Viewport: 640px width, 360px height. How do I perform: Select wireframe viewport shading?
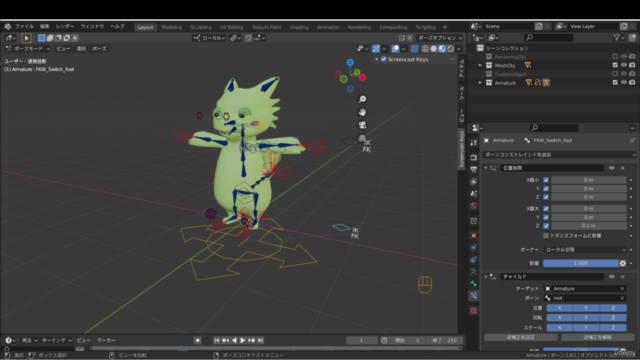click(x=425, y=49)
